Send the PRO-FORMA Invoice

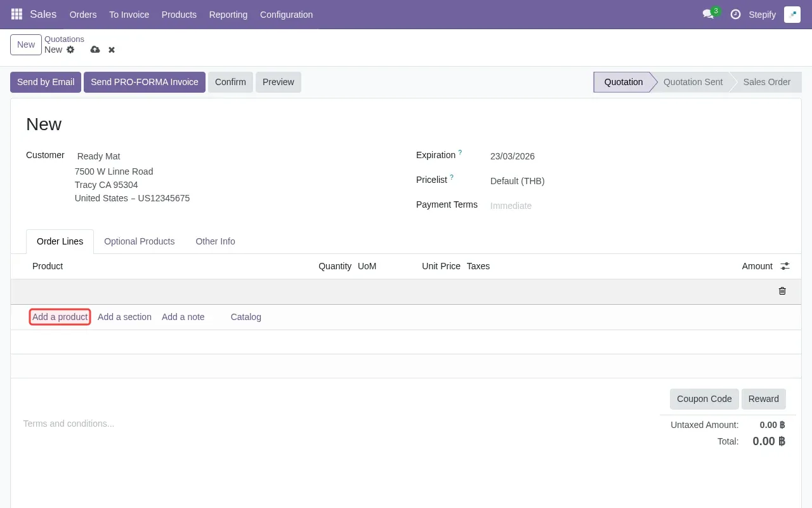coord(144,82)
